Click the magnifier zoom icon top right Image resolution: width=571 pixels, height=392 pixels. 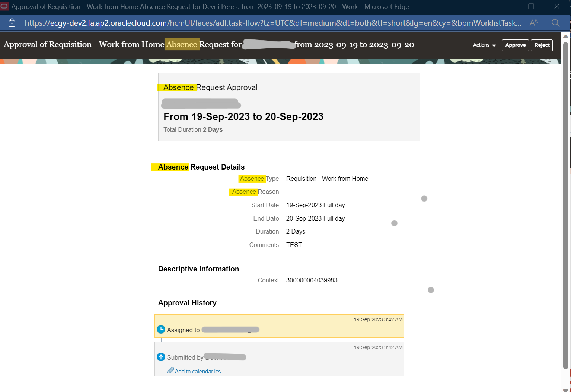pyautogui.click(x=556, y=23)
